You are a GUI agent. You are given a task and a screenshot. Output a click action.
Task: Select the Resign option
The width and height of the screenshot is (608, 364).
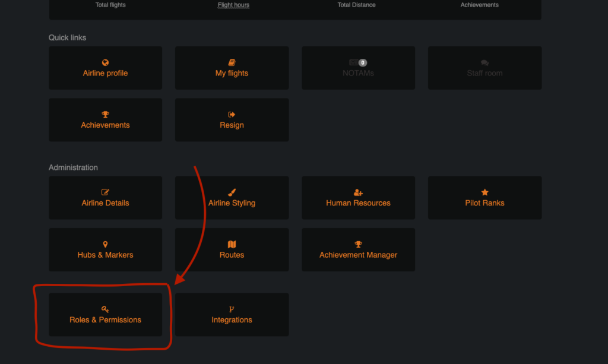(x=232, y=120)
